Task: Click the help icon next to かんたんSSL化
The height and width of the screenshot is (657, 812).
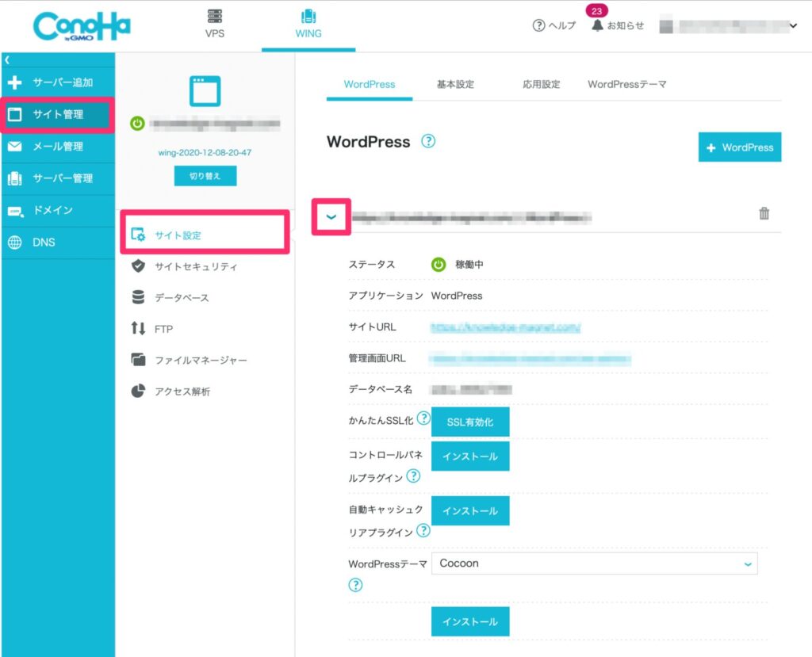Action: click(423, 418)
